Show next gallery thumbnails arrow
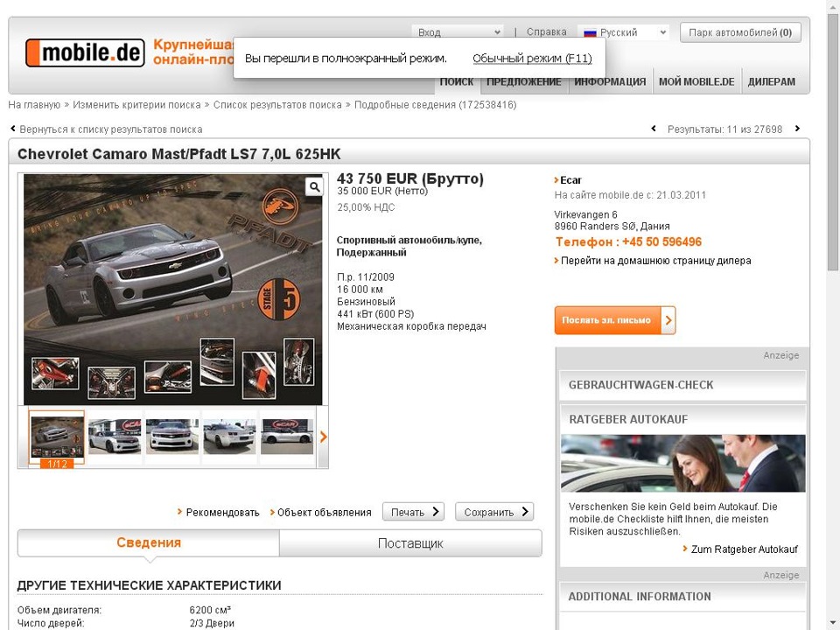The width and height of the screenshot is (840, 630). pyautogui.click(x=323, y=437)
